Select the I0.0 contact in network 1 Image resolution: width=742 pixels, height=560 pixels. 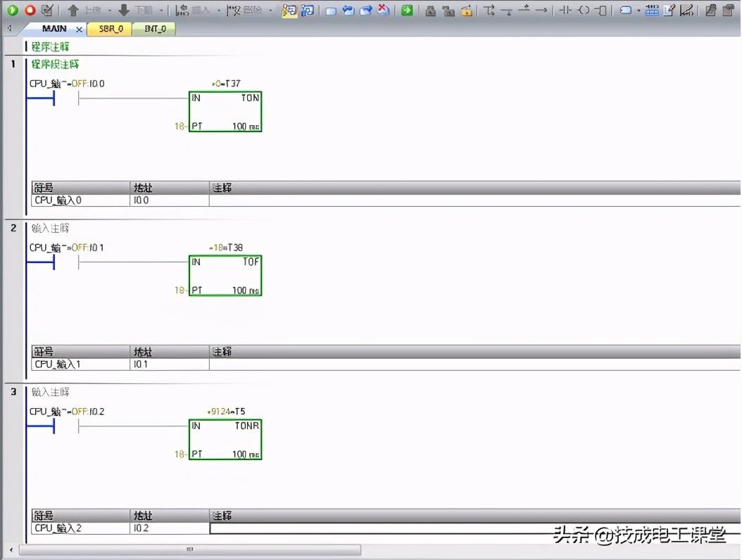66,98
